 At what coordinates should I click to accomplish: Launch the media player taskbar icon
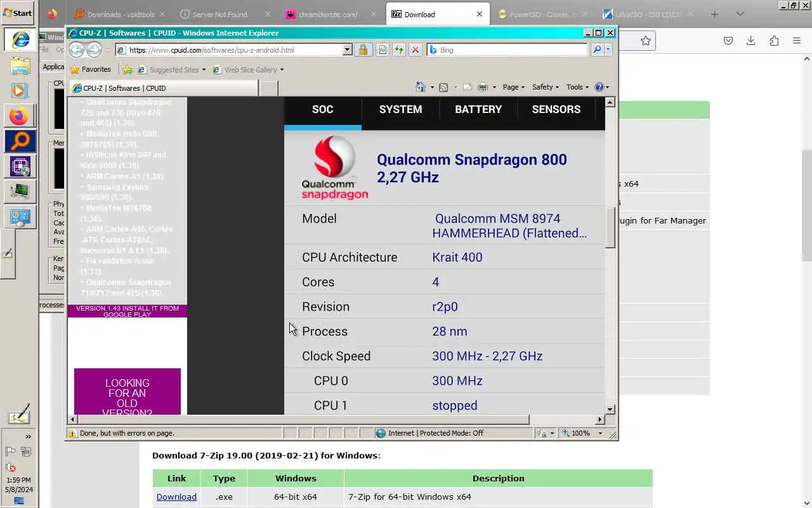(x=20, y=91)
